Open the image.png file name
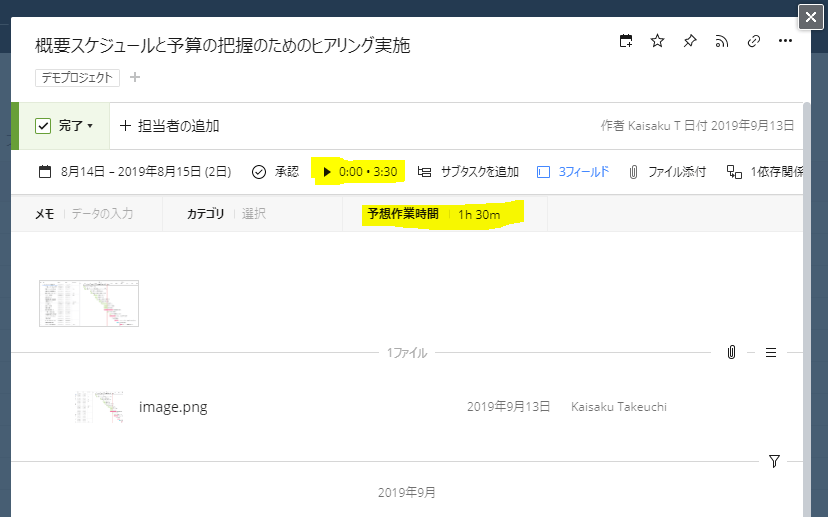The height and width of the screenshot is (517, 828). 173,407
